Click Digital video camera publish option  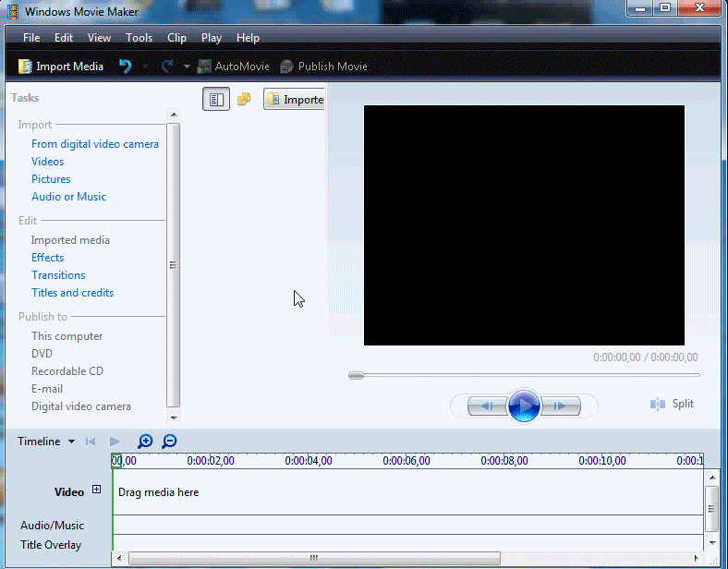(81, 406)
